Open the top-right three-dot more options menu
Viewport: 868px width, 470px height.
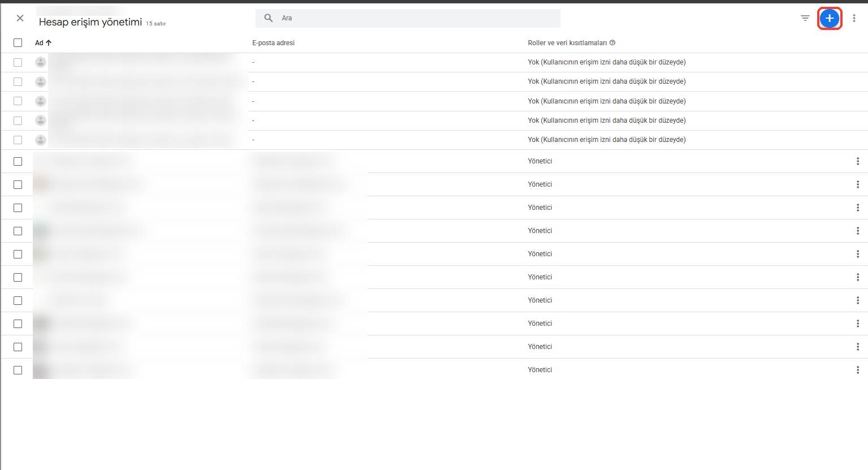click(854, 18)
